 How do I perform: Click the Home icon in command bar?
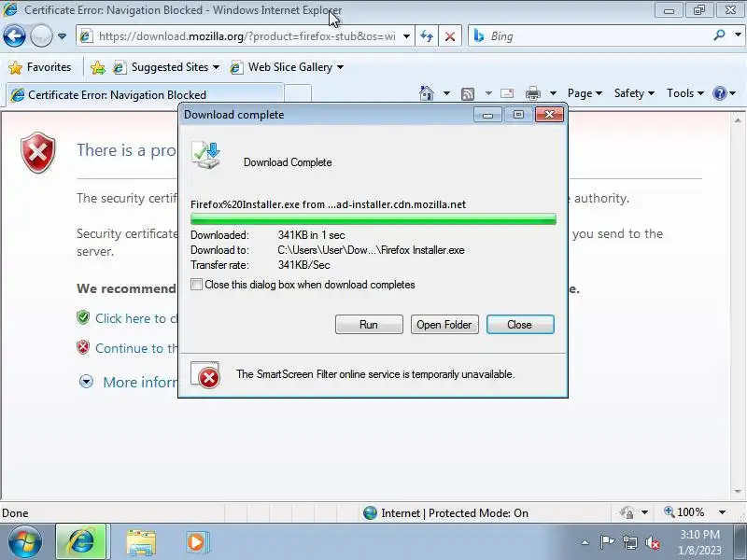click(427, 93)
